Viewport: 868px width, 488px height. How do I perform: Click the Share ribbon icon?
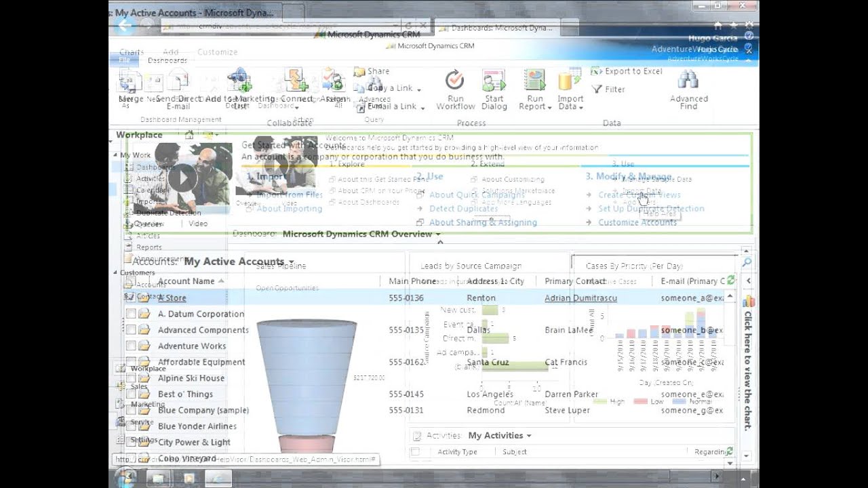click(x=359, y=71)
